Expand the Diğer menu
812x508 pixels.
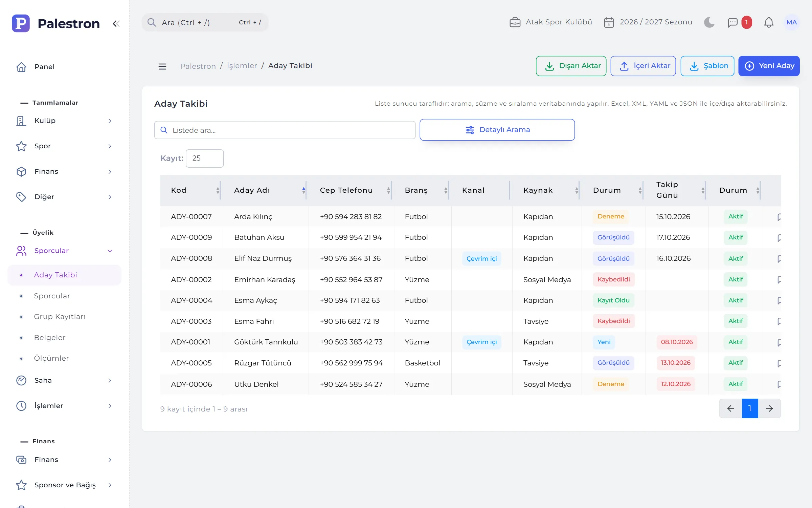pos(64,197)
